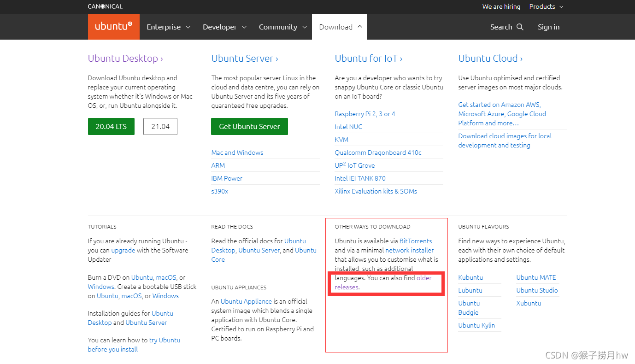Open We are hiring link
The height and width of the screenshot is (364, 635).
coord(501,6)
